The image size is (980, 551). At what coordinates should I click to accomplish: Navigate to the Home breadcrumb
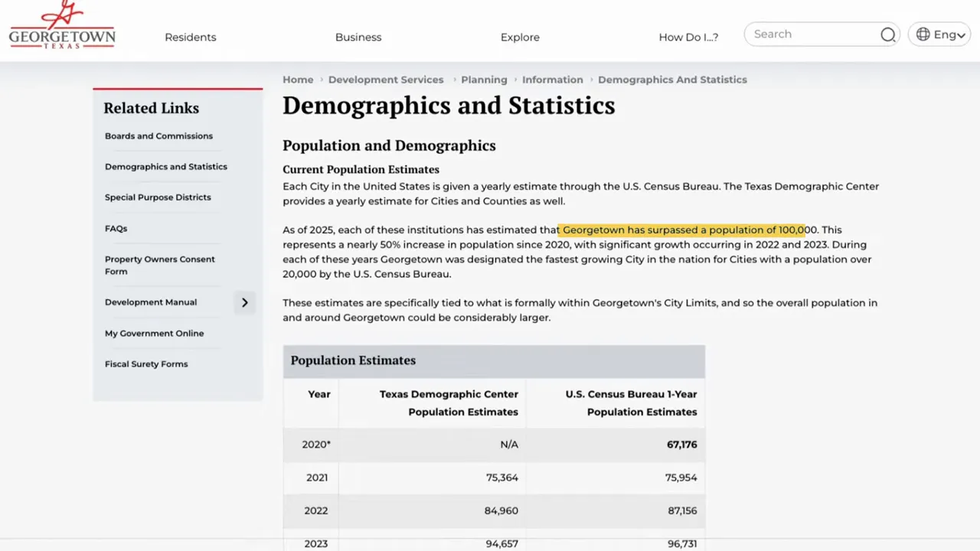298,80
